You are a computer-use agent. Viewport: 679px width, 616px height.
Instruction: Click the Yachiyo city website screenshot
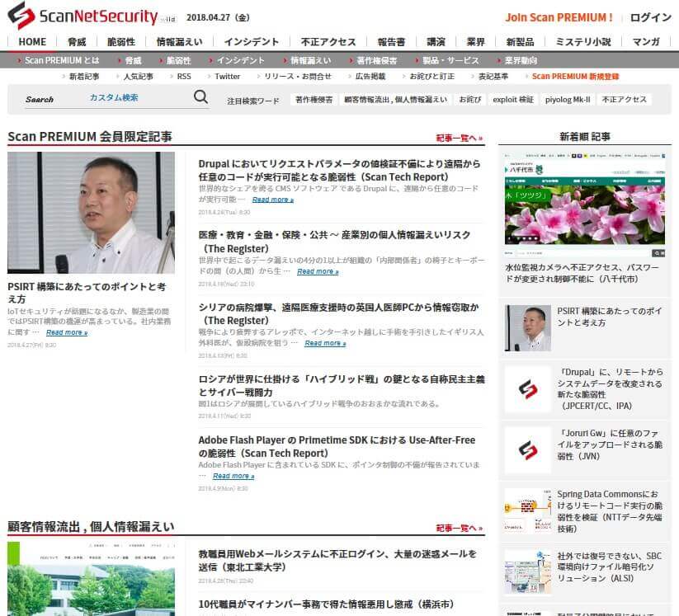coord(585,205)
